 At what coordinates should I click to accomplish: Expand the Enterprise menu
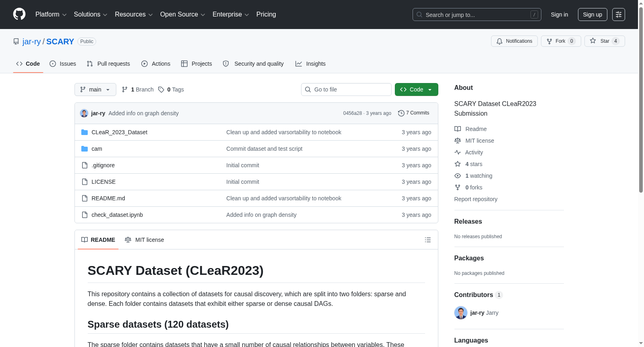tap(231, 15)
